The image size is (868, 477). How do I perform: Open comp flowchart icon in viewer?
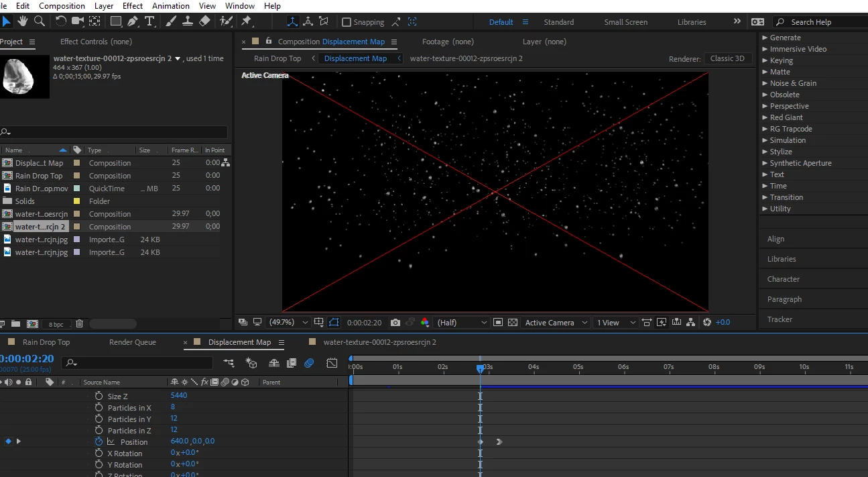pos(691,323)
